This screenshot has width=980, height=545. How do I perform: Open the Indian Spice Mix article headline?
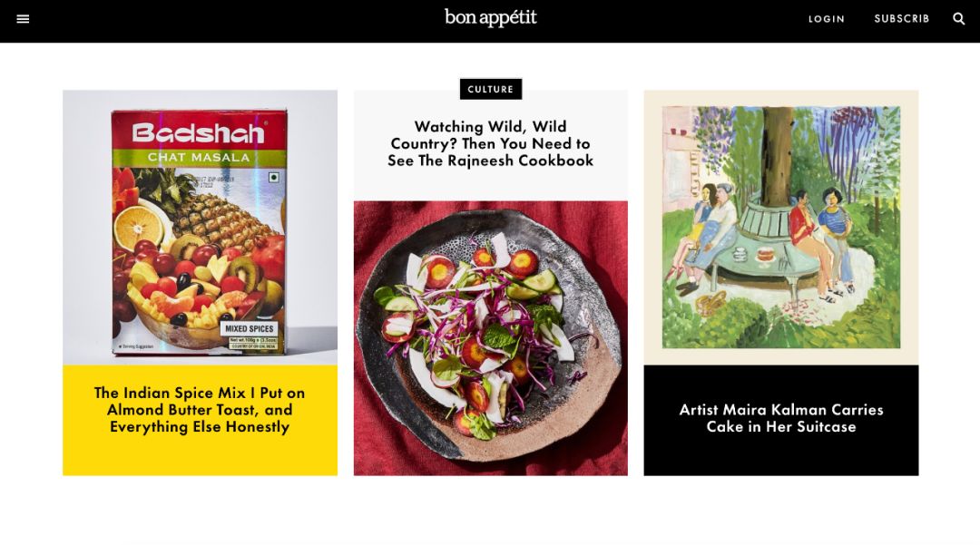(x=200, y=410)
